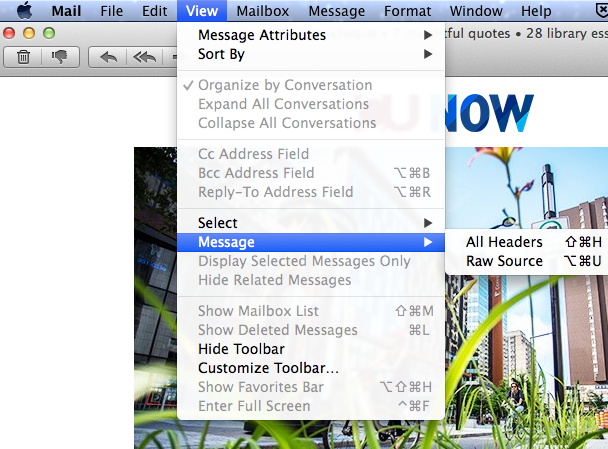Choose Raw Source from Message submenu
The width and height of the screenshot is (608, 449).
[x=504, y=261]
